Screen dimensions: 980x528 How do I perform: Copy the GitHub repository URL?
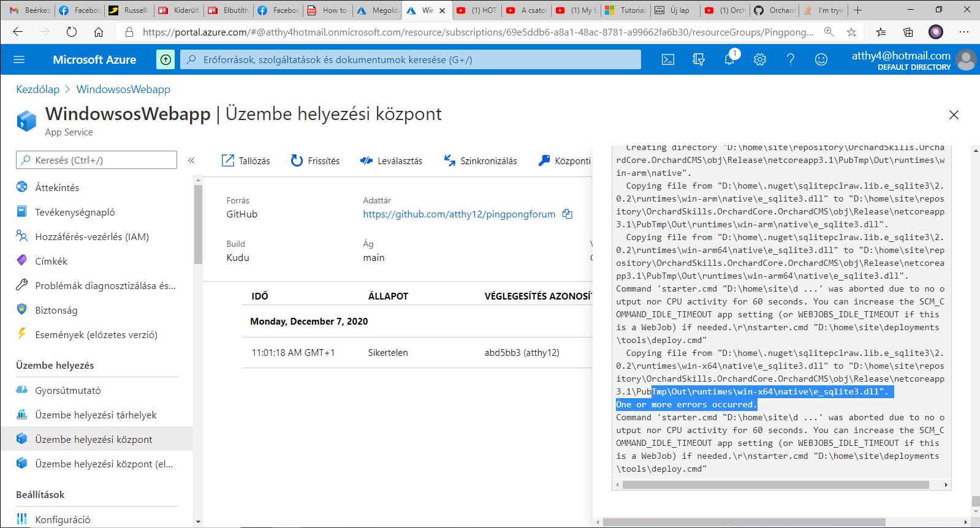pos(568,214)
